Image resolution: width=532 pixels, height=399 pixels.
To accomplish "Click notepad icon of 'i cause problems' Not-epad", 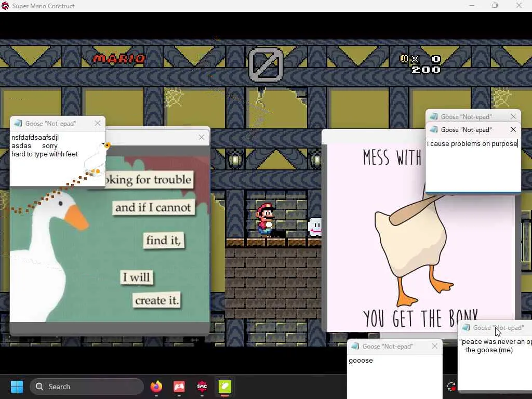I will [x=434, y=129].
